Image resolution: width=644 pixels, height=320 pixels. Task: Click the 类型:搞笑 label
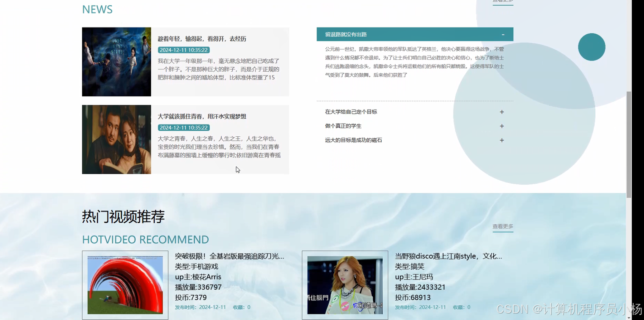410,267
